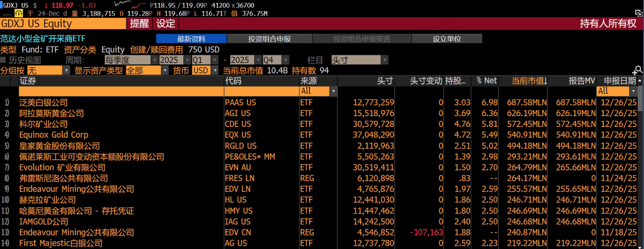Viewport: 644px width, 249px height.
Task: Click the 设定 button
Action: tap(166, 24)
